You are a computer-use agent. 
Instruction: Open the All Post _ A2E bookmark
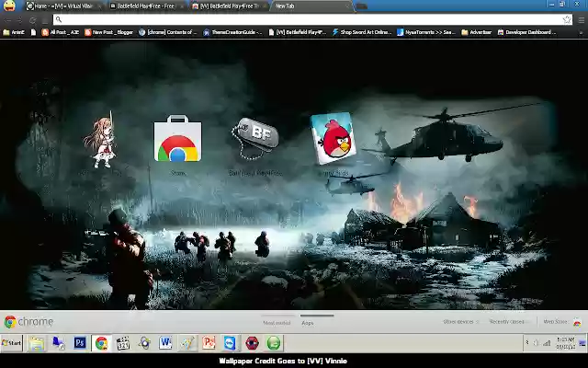tap(61, 32)
